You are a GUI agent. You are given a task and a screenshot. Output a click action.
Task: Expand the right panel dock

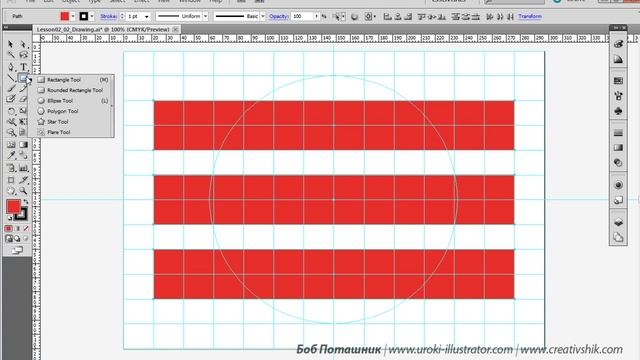[x=615, y=28]
